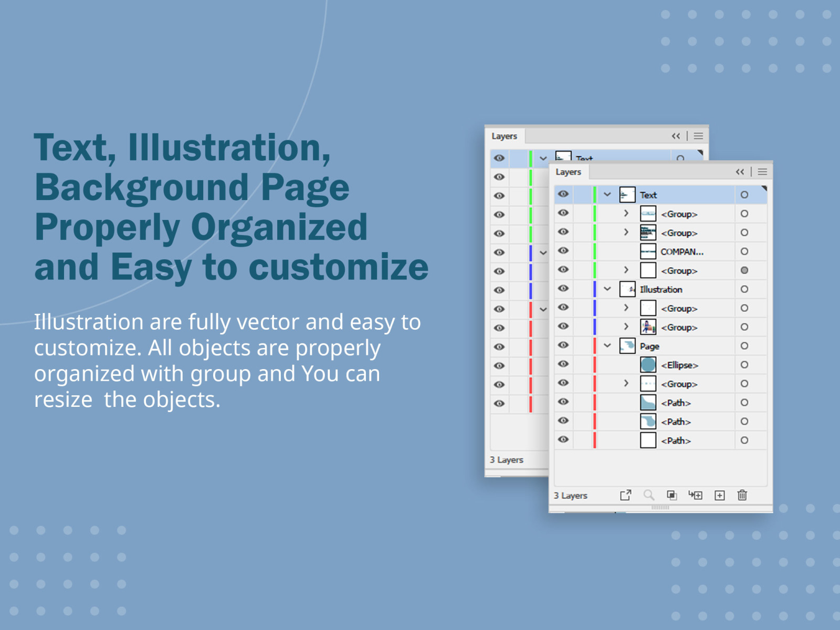Image resolution: width=840 pixels, height=630 pixels.
Task: Toggle visibility of the Page layer
Action: [x=563, y=346]
